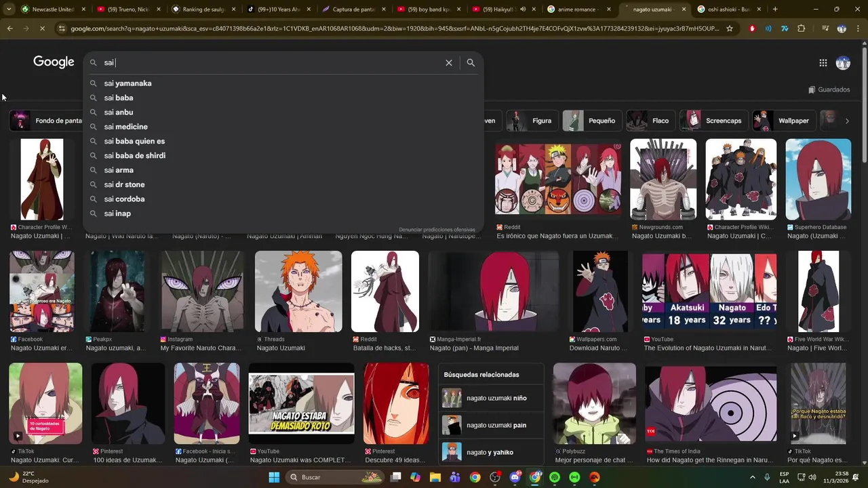868x488 pixels.
Task: Click into the Google search input field
Action: (x=271, y=62)
